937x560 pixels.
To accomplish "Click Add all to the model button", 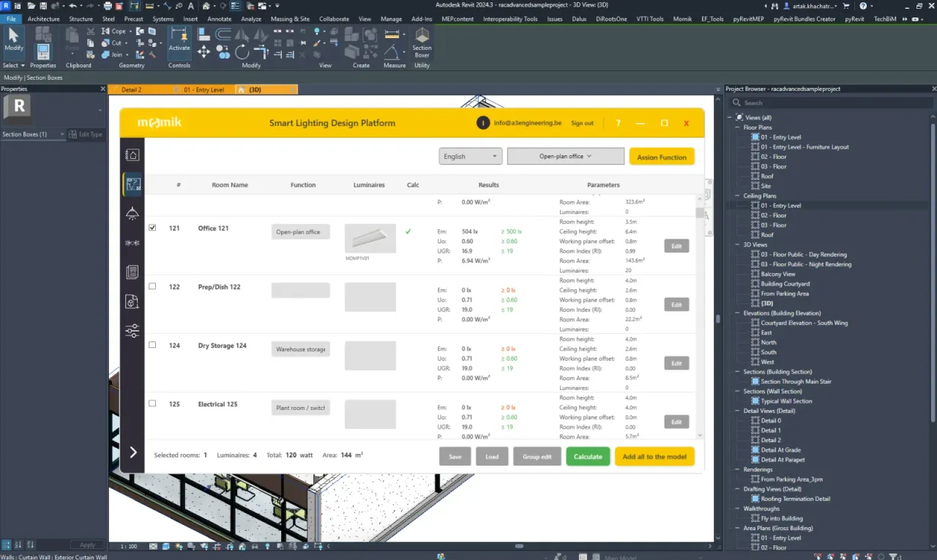I will (x=654, y=456).
